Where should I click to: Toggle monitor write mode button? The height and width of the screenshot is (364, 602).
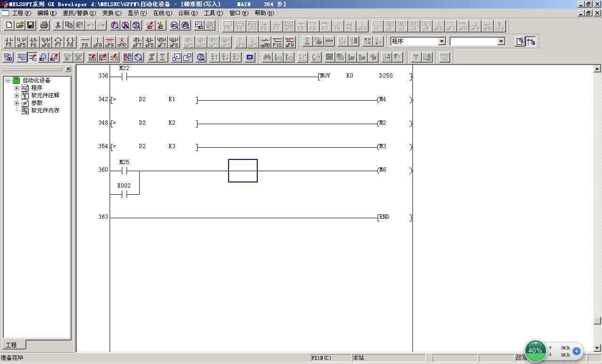click(x=54, y=57)
